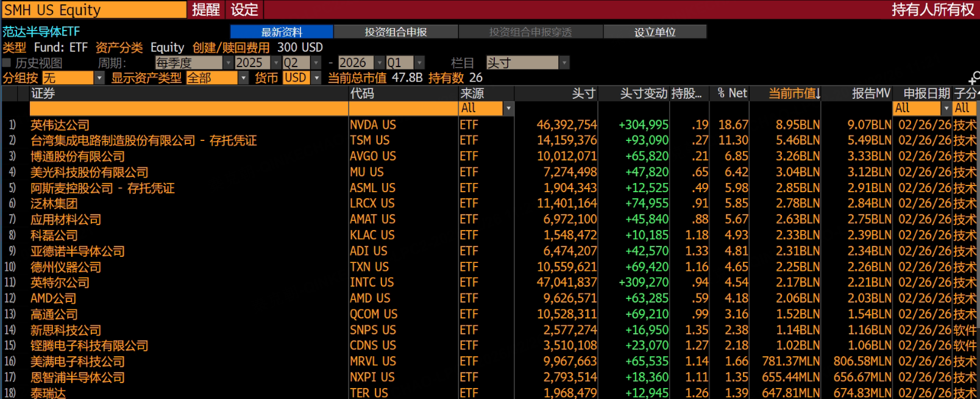
Task: Open the 铿腾电子科技有限公司 security row
Action: [89, 346]
